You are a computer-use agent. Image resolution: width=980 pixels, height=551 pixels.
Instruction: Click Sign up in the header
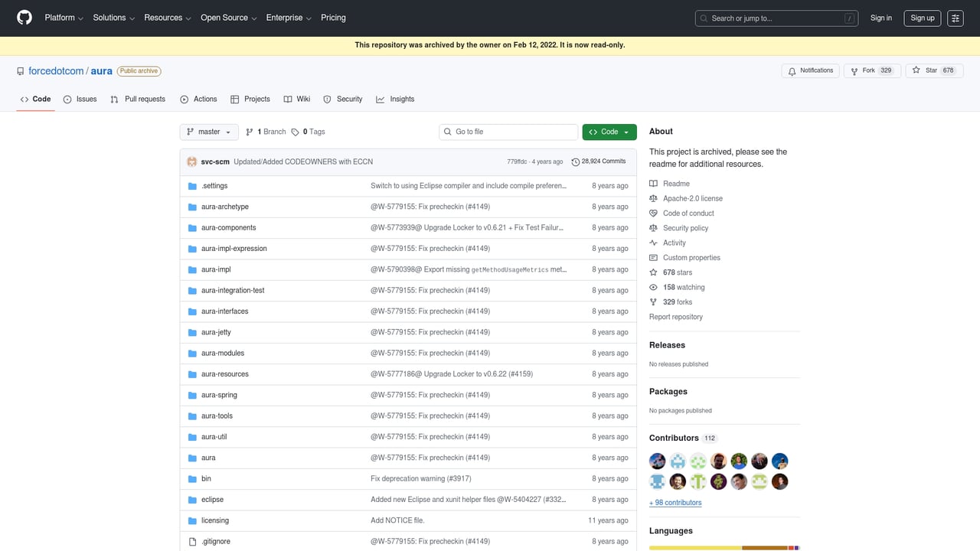[922, 18]
